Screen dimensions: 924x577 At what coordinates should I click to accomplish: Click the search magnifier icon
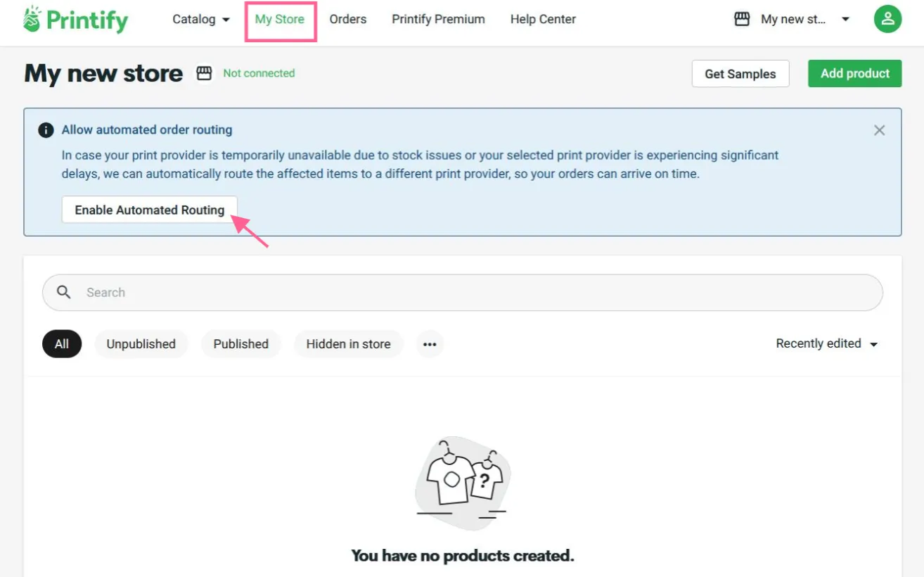coord(64,292)
